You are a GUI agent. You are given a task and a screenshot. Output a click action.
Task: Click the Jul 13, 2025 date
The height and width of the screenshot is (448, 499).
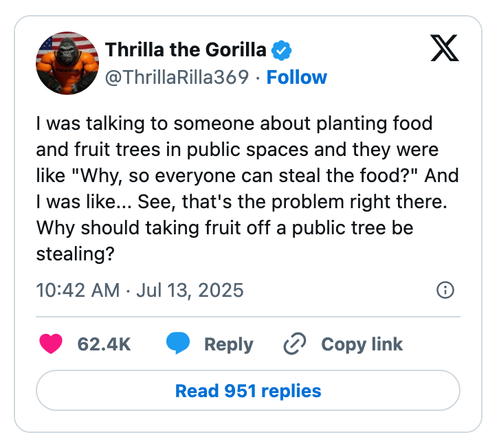(189, 290)
